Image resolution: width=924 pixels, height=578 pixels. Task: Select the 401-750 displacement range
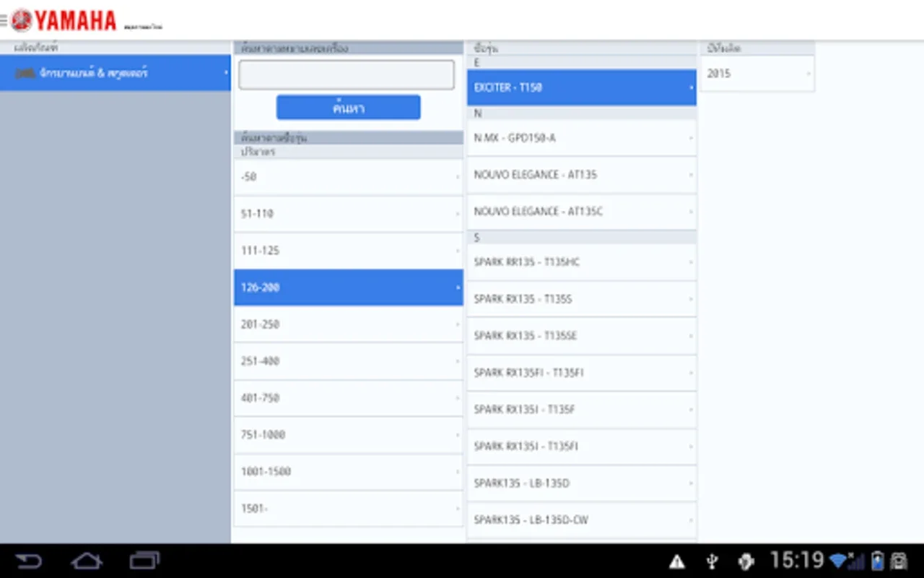348,398
